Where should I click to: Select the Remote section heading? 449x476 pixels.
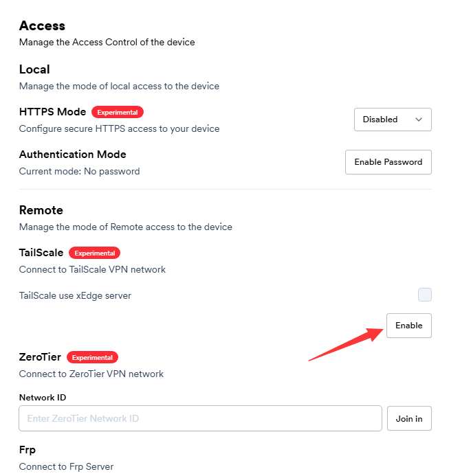(41, 210)
